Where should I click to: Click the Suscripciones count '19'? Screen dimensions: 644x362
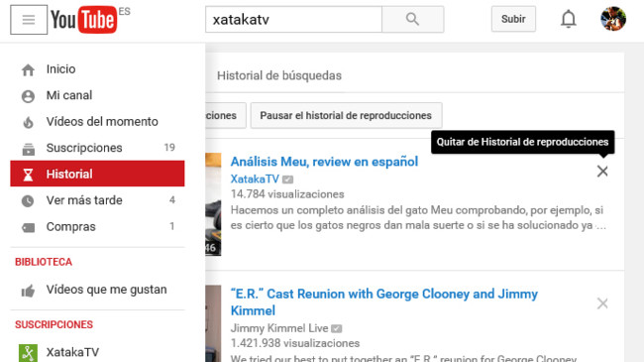tap(169, 147)
